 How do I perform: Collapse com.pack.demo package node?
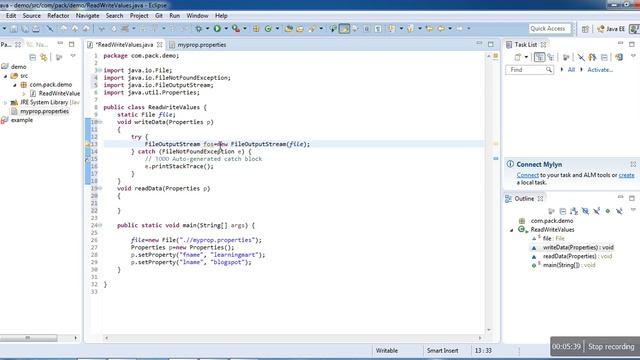point(15,85)
